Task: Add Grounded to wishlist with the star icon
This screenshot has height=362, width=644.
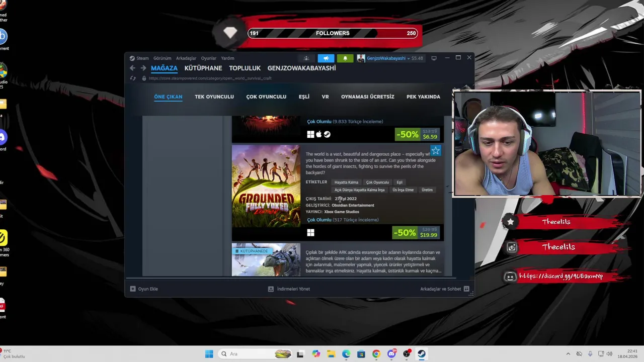Action: coord(435,150)
